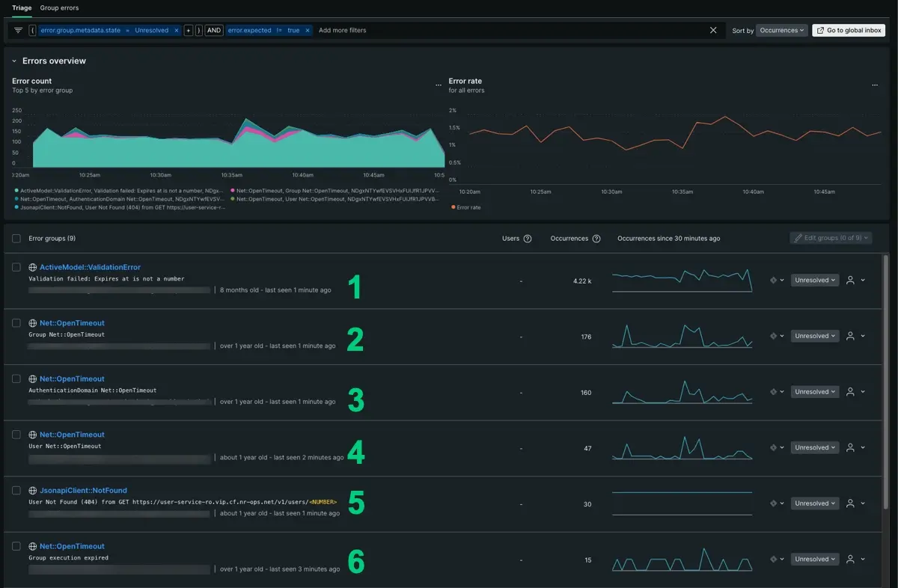
Task: Click Go to global inbox button
Action: point(849,31)
